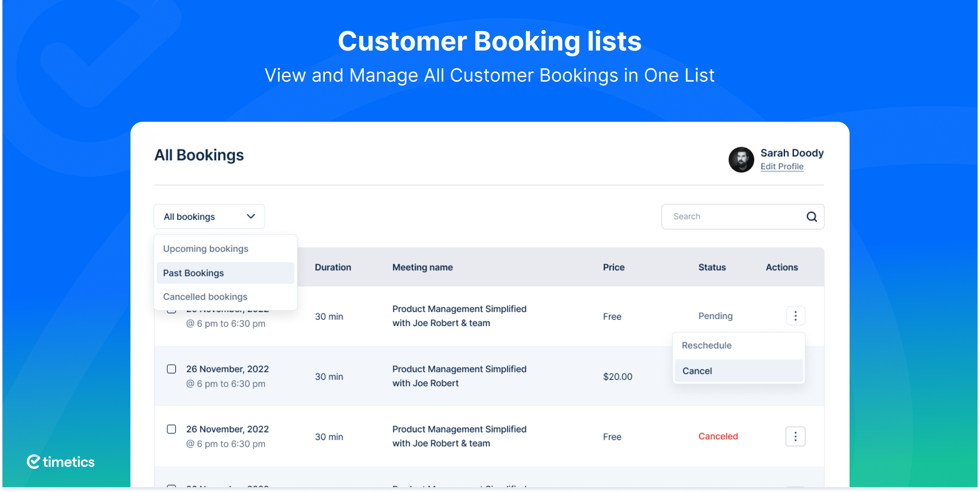Click the Duration column header
Screen dimensions: 980x492
[x=333, y=267]
